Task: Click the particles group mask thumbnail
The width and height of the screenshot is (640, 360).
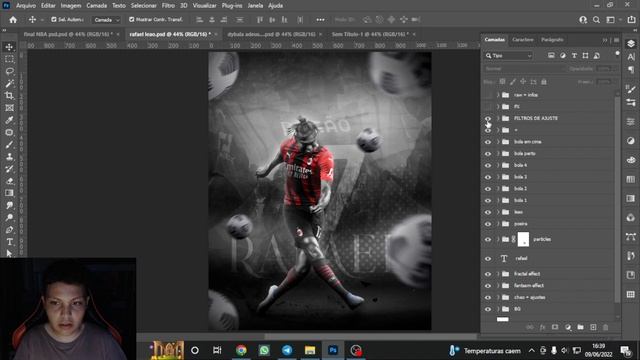Action: click(x=523, y=239)
